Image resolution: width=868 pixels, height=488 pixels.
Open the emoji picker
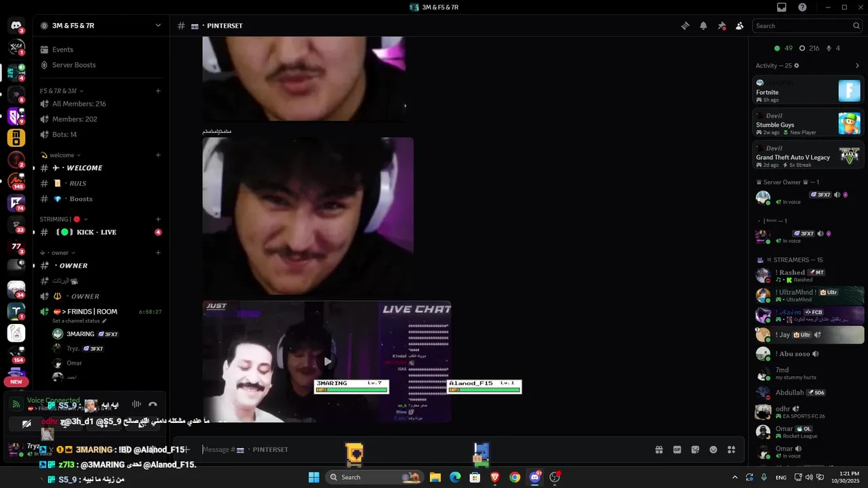pos(713,449)
